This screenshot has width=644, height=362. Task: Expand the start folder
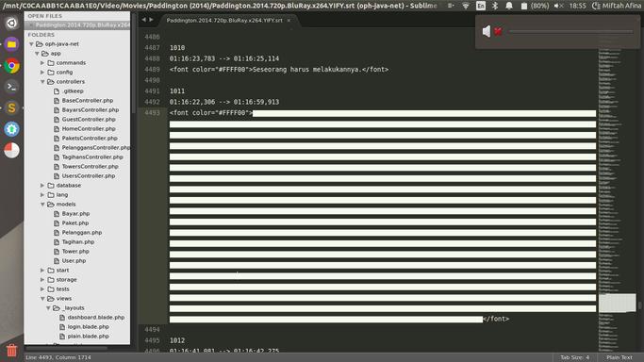42,270
